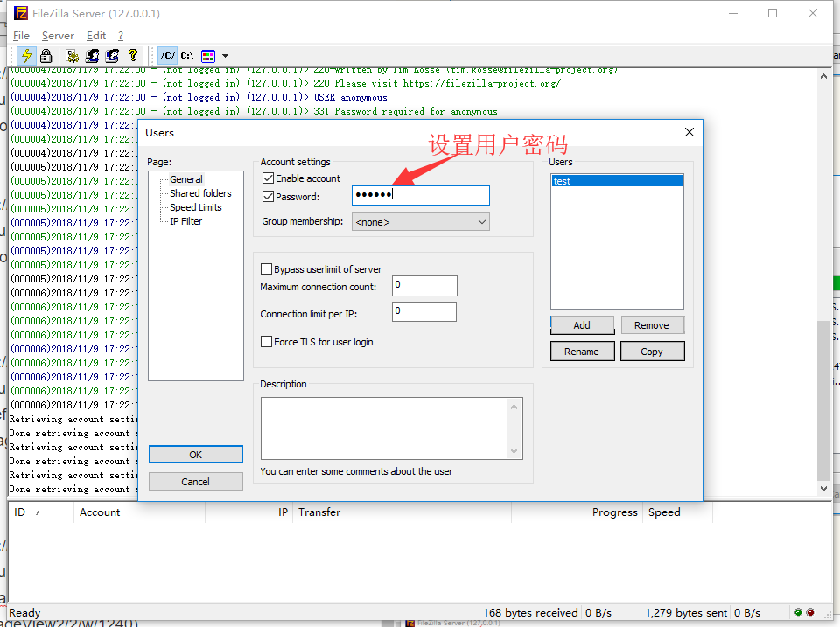Open the Groups editor toolbar icon
The height and width of the screenshot is (627, 840).
pos(112,56)
